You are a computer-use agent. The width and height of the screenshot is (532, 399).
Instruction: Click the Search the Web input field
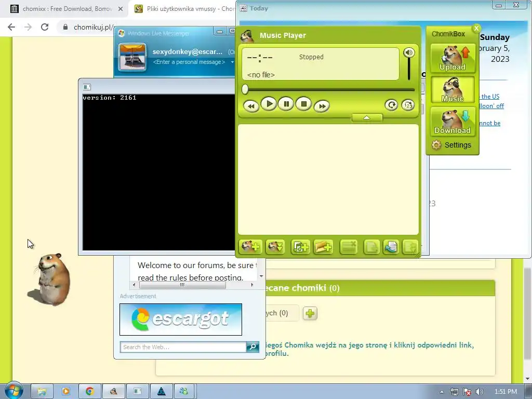[x=183, y=347]
